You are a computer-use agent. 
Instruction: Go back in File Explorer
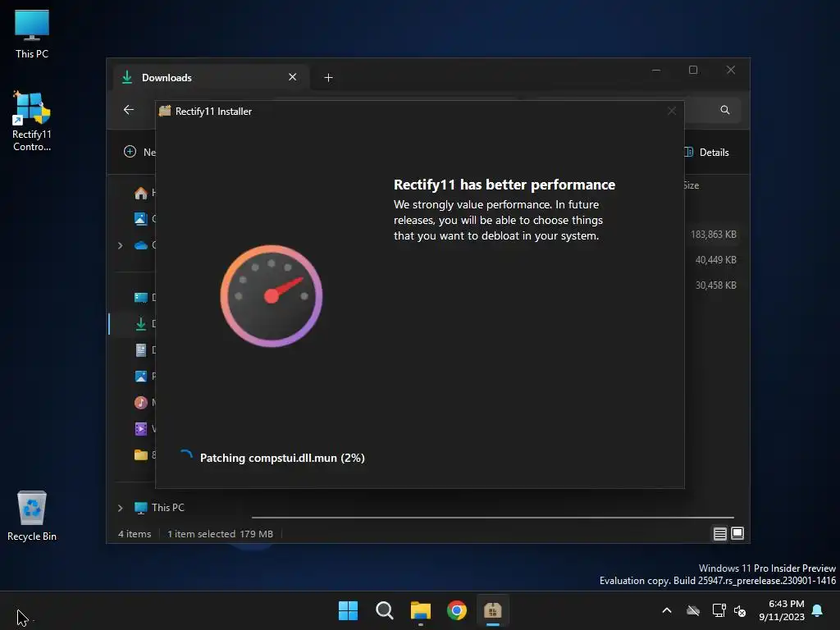pos(129,110)
